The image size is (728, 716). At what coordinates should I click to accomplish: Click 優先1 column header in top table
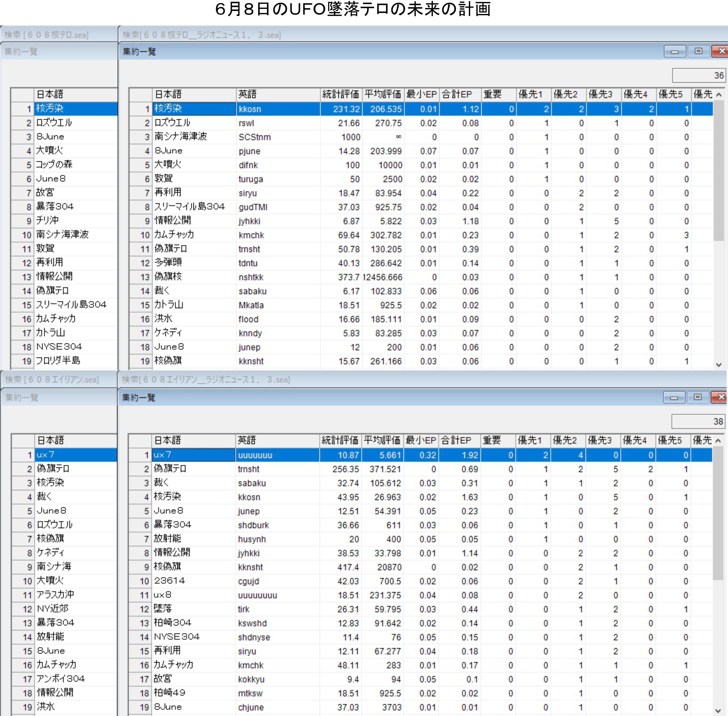[534, 94]
